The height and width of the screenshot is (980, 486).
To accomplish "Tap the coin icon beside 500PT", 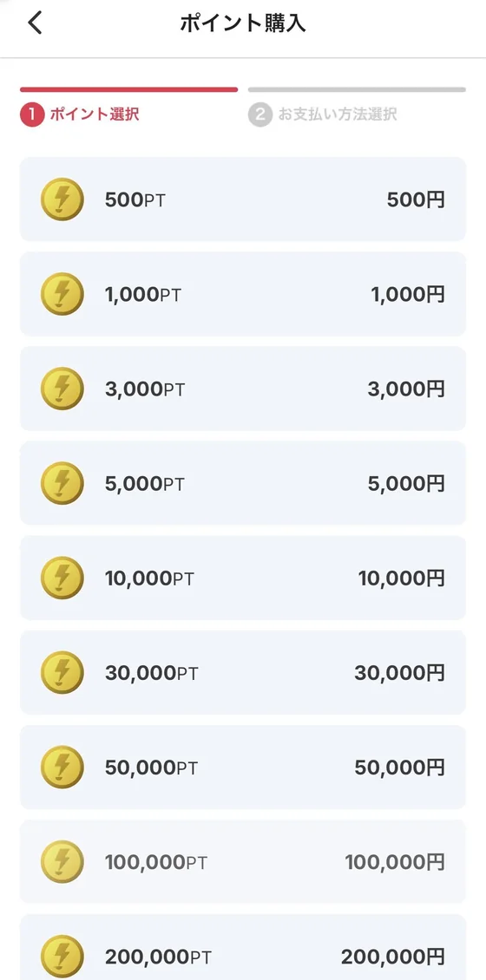I will pyautogui.click(x=62, y=199).
